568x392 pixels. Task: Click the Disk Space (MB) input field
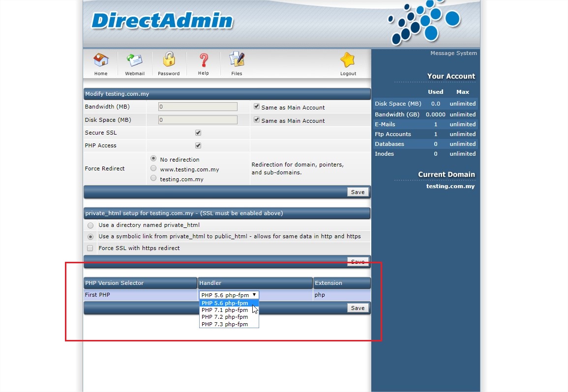click(198, 120)
